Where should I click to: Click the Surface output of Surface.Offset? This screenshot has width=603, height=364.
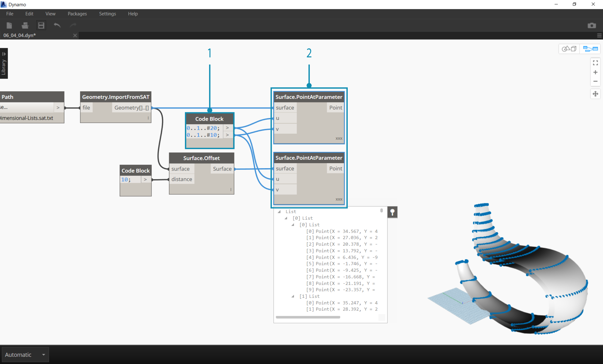point(222,169)
